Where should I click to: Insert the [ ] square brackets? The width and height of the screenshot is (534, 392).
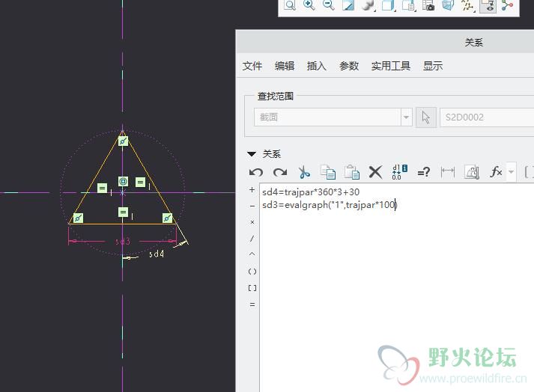pos(252,288)
